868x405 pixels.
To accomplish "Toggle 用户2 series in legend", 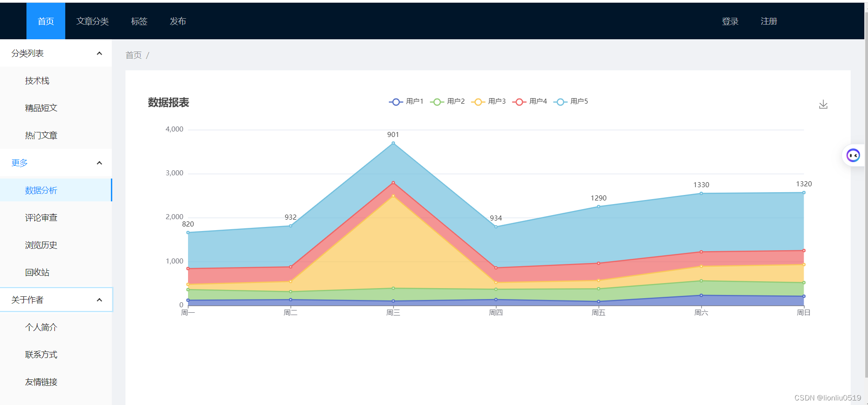I will coord(447,101).
